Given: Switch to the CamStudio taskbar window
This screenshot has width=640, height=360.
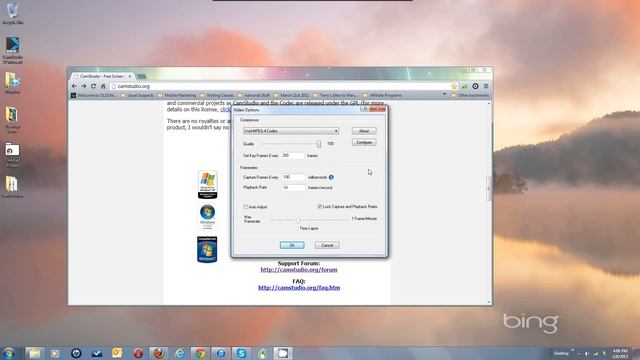Looking at the screenshot, I should (x=283, y=353).
